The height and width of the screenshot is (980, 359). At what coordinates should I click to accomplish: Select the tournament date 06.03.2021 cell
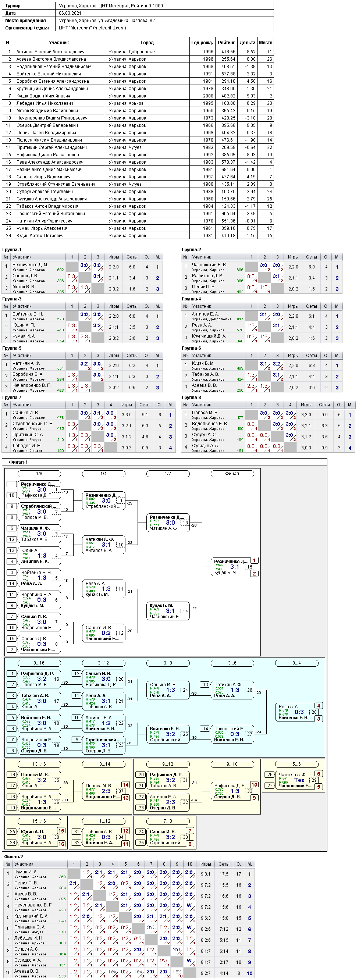(165, 13)
